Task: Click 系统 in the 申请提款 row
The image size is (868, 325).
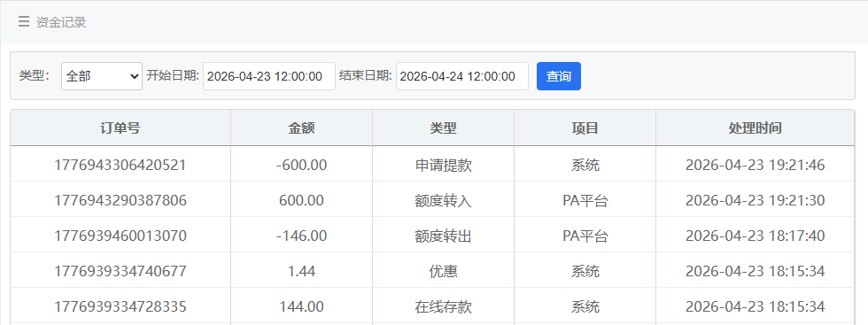Action: 585,165
